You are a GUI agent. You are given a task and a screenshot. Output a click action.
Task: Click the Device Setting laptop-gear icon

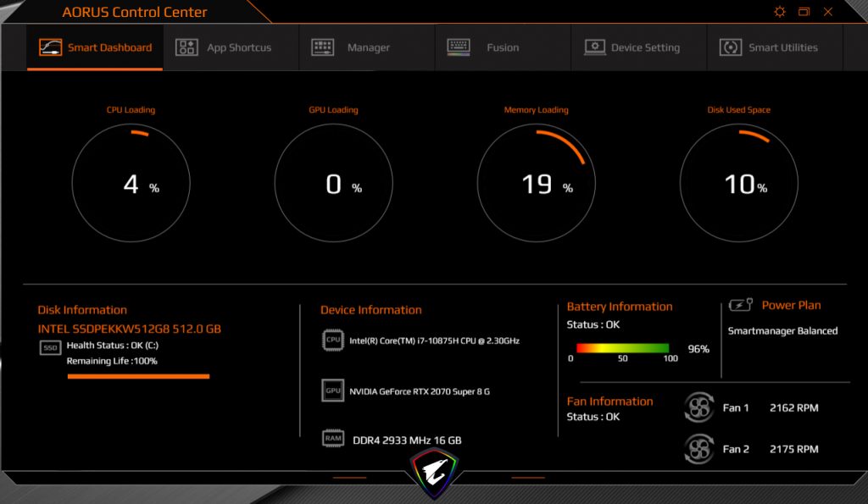594,47
